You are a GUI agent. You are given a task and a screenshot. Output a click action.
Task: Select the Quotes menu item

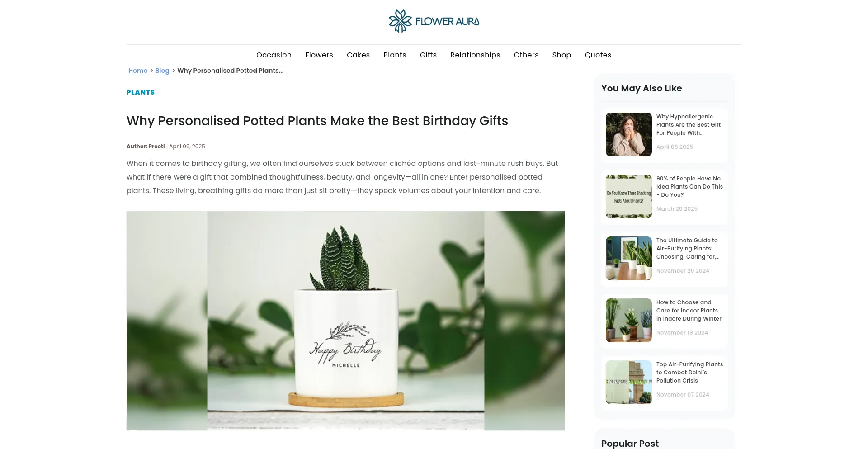coord(598,55)
